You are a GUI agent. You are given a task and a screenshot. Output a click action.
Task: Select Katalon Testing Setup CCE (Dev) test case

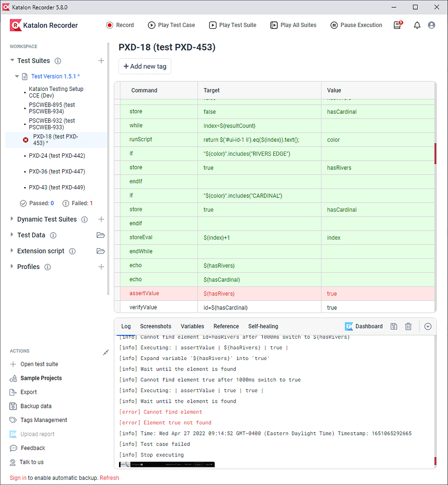(x=56, y=92)
